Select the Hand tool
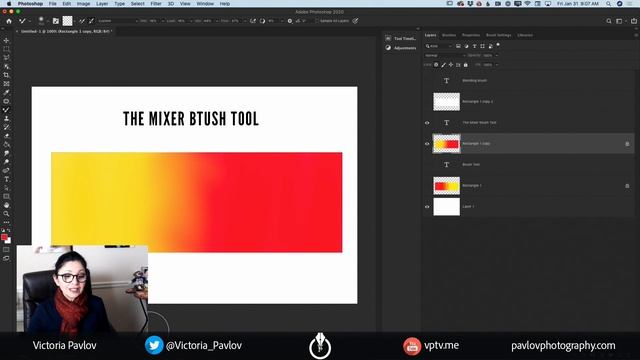 [x=6, y=205]
